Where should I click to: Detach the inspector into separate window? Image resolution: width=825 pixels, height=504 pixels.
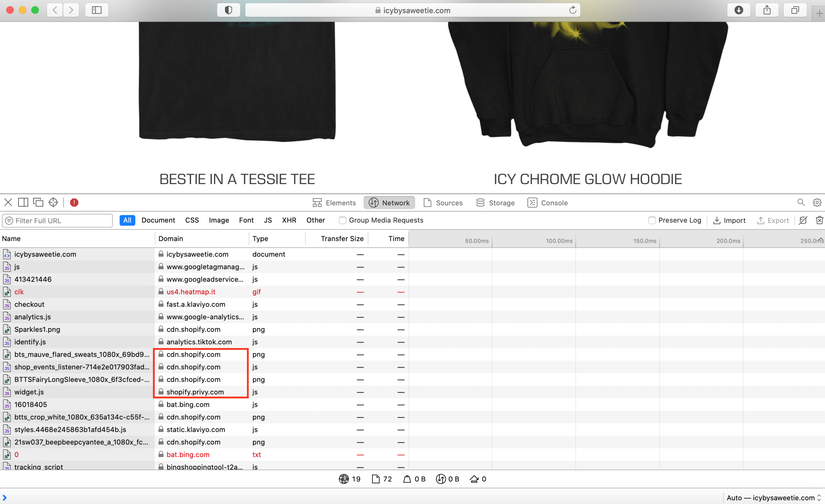[x=38, y=203]
